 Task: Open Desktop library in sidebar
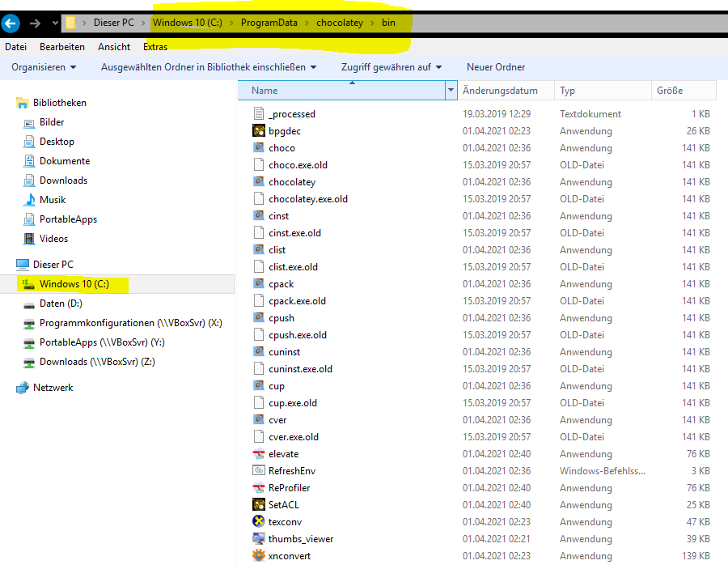tap(57, 142)
